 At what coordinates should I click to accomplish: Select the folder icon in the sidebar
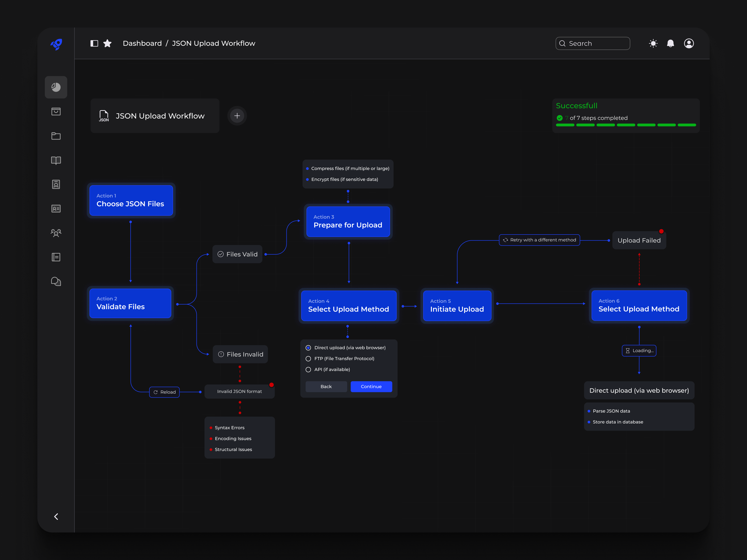[56, 136]
